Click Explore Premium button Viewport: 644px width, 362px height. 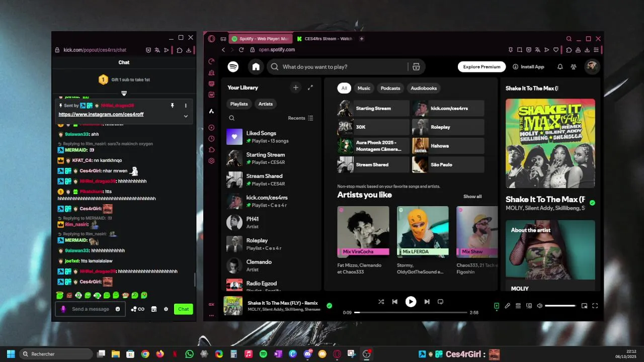[481, 66]
